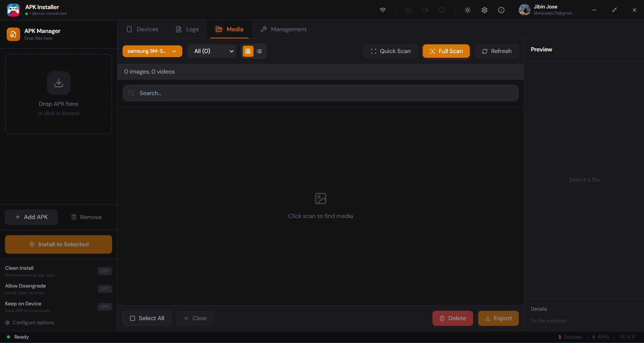Enable Keep on Device option

(104, 306)
